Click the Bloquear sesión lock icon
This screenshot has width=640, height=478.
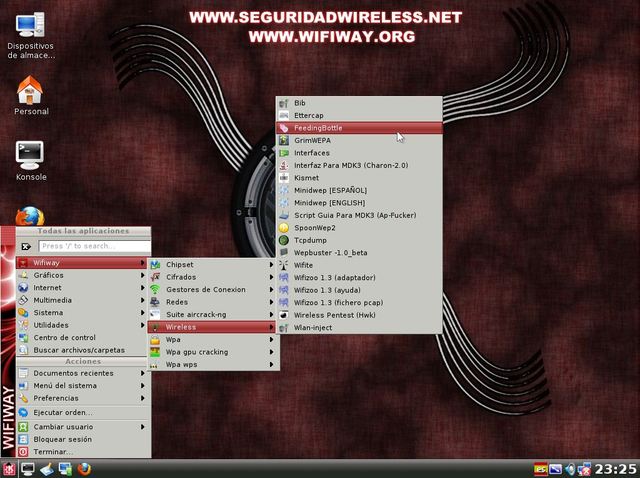23,439
